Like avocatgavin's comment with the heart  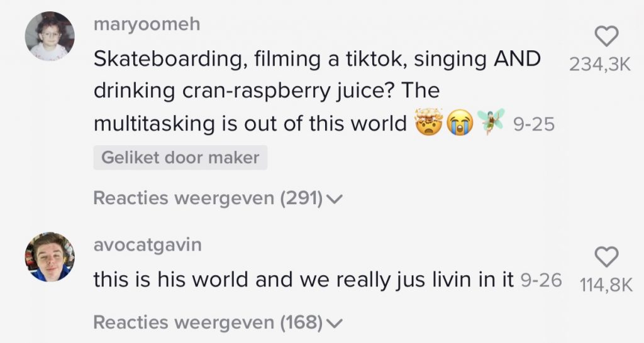click(x=606, y=256)
